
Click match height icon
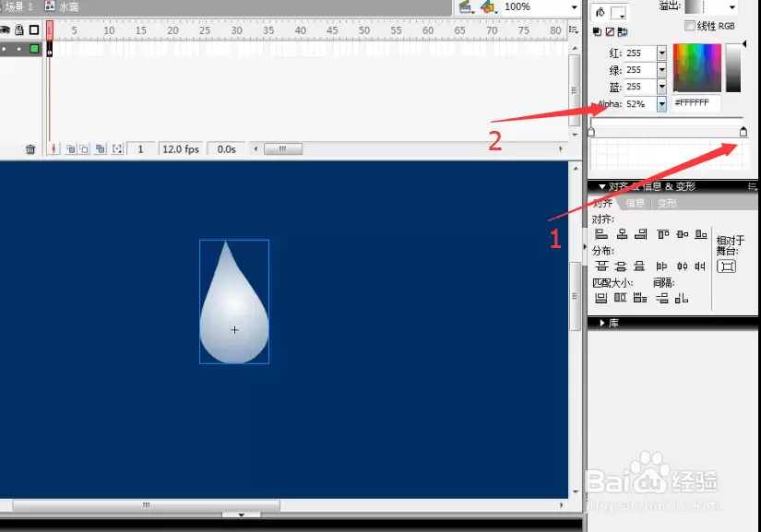click(x=620, y=298)
